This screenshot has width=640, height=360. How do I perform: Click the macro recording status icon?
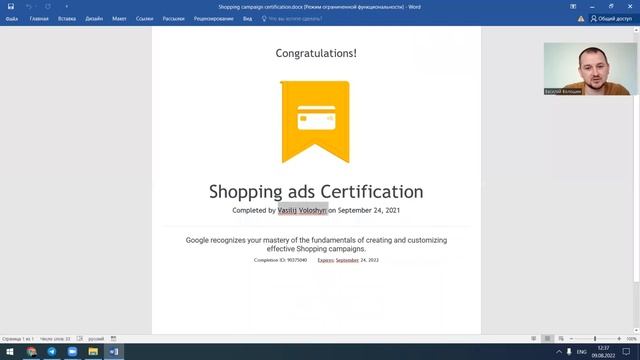pyautogui.click(x=113, y=339)
